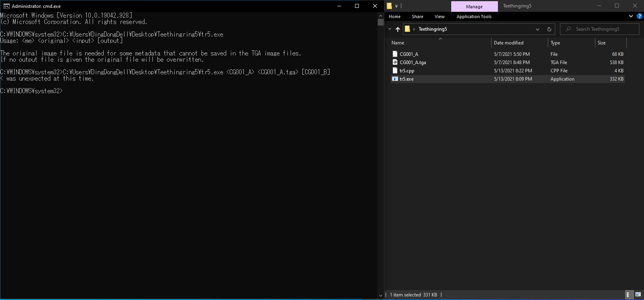The height and width of the screenshot is (300, 644).
Task: Maximize the File Explorer window
Action: (x=617, y=6)
